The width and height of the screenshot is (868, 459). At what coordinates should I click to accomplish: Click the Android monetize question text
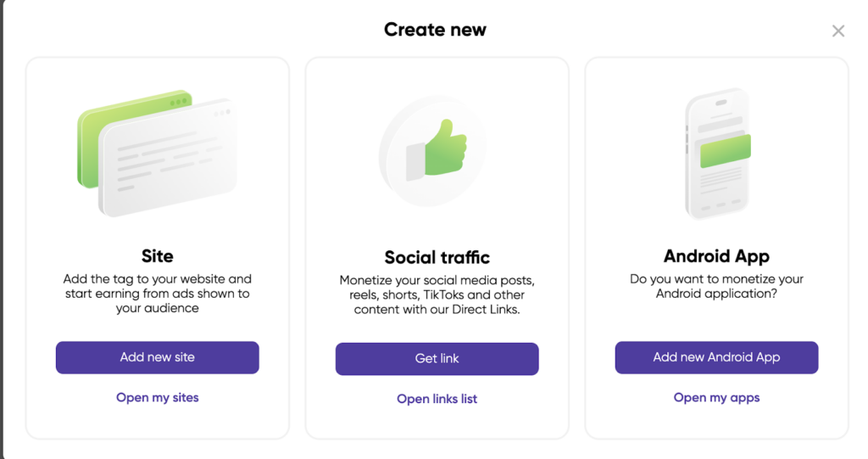click(x=716, y=286)
